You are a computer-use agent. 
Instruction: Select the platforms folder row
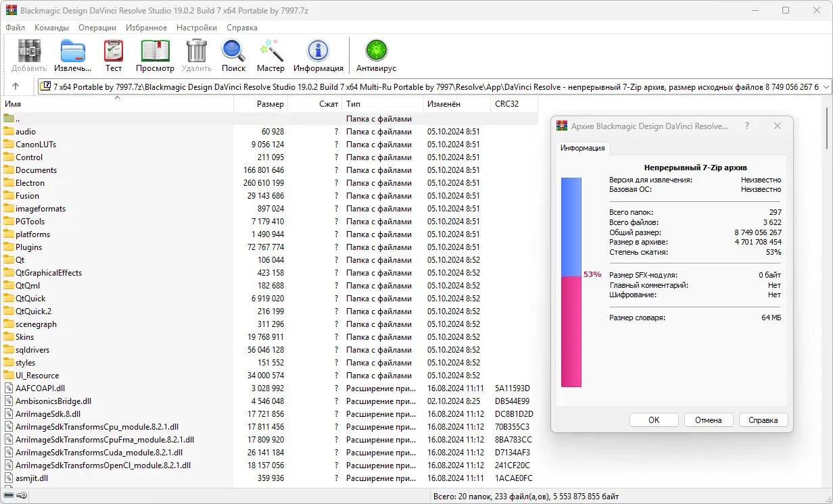click(x=270, y=234)
